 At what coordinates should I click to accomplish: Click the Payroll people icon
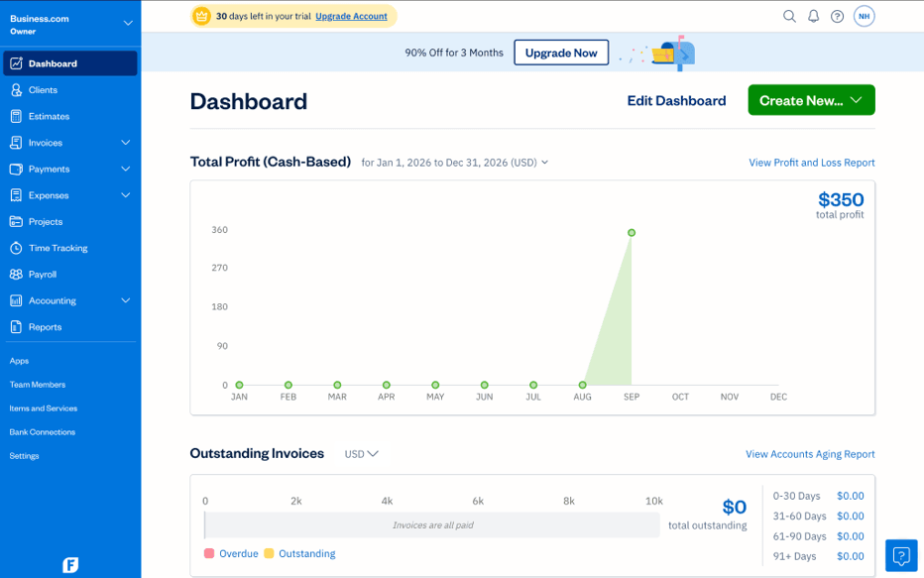[x=17, y=274]
